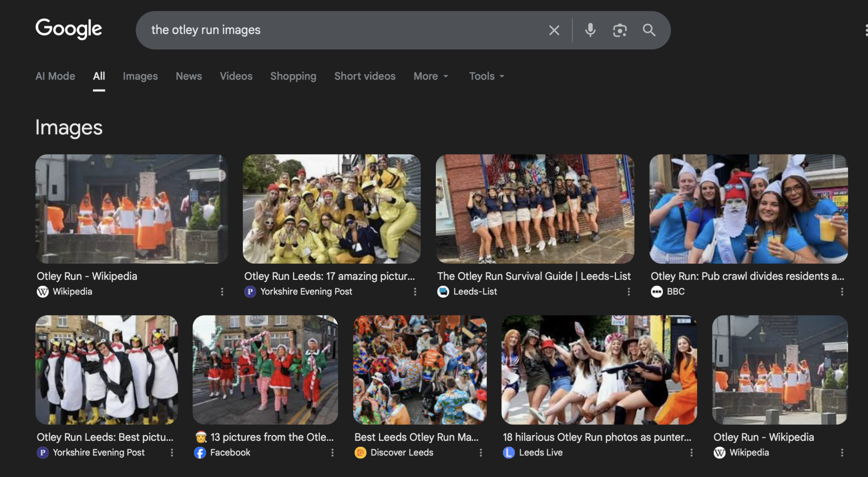This screenshot has height=477, width=868.
Task: Open Google Lens image search icon
Action: (x=620, y=30)
